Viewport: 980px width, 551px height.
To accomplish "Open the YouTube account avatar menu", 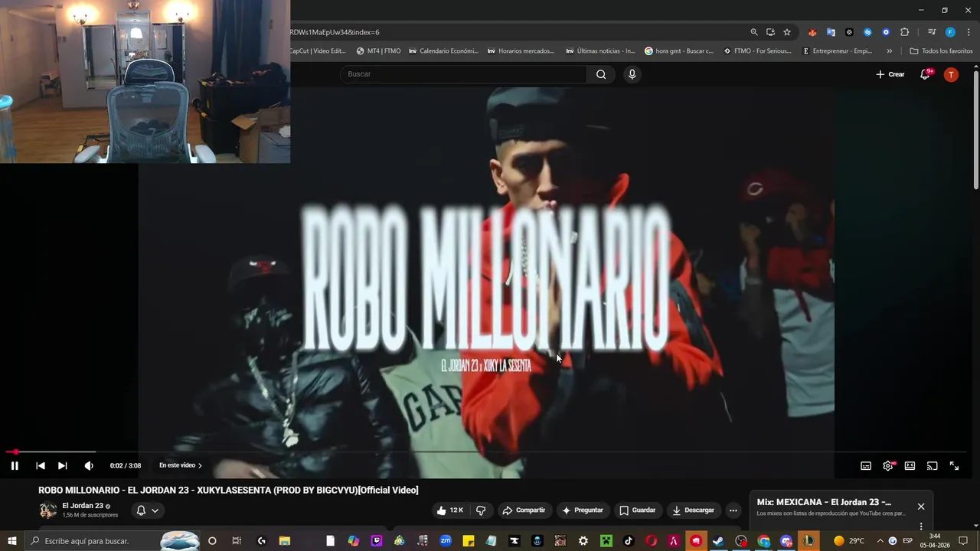I will [951, 74].
